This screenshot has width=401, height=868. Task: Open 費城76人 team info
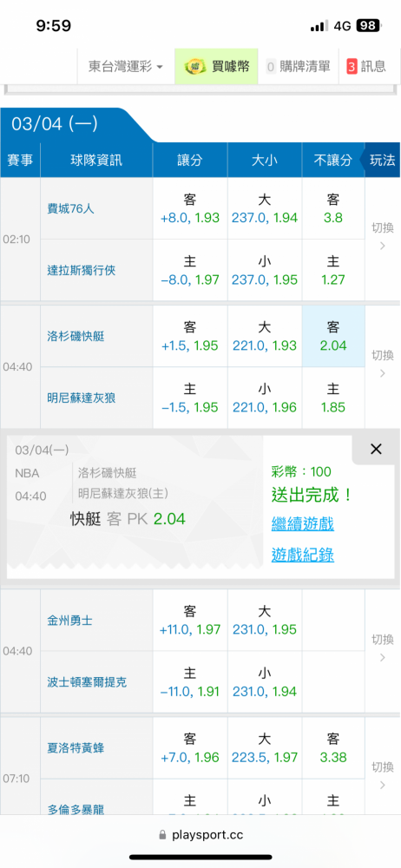pyautogui.click(x=71, y=208)
